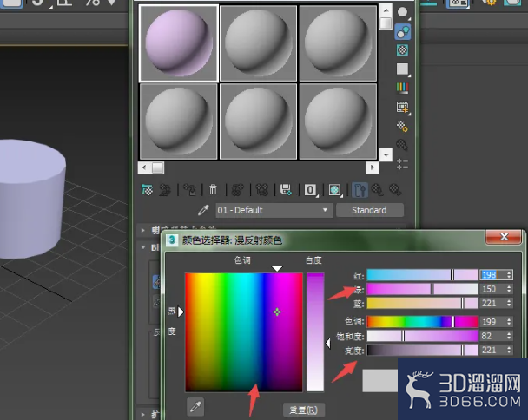Click sample slots scroll left arrow
This screenshot has width=528, height=420.
144,167
